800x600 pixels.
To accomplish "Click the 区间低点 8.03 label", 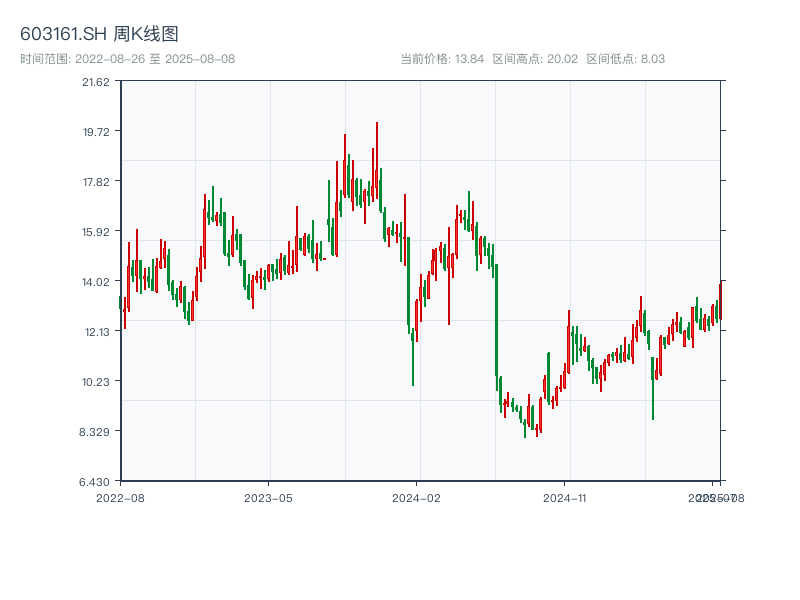I will click(626, 59).
